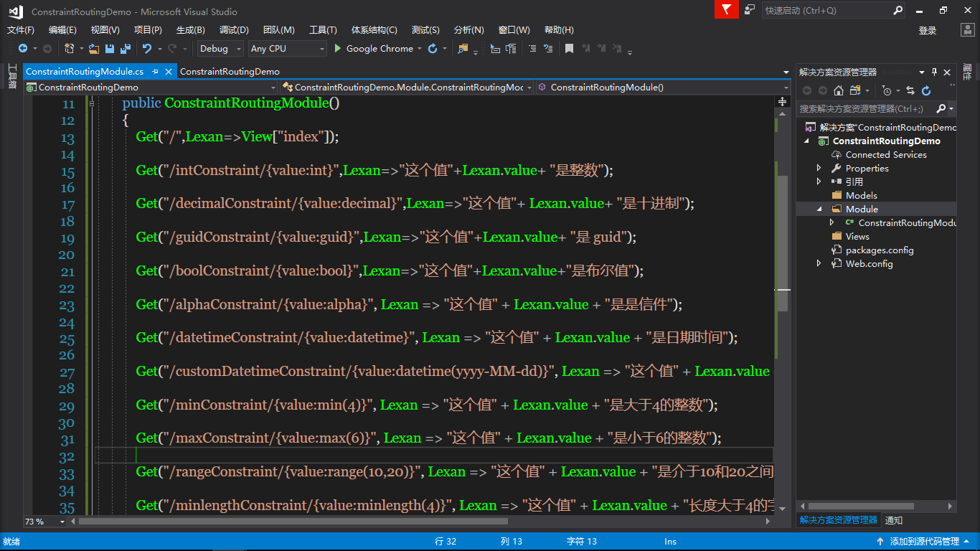Expand the 引用 references node
The width and height of the screenshot is (980, 551).
pyautogui.click(x=819, y=182)
